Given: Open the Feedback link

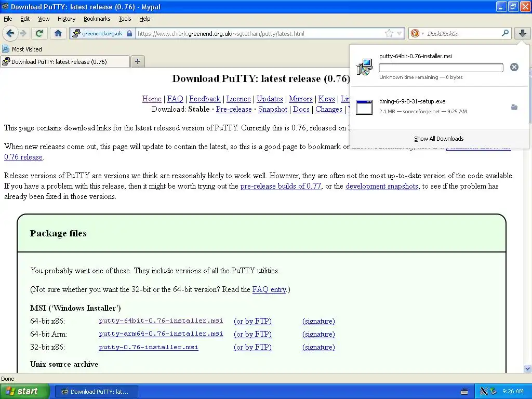Looking at the screenshot, I should click(x=205, y=99).
